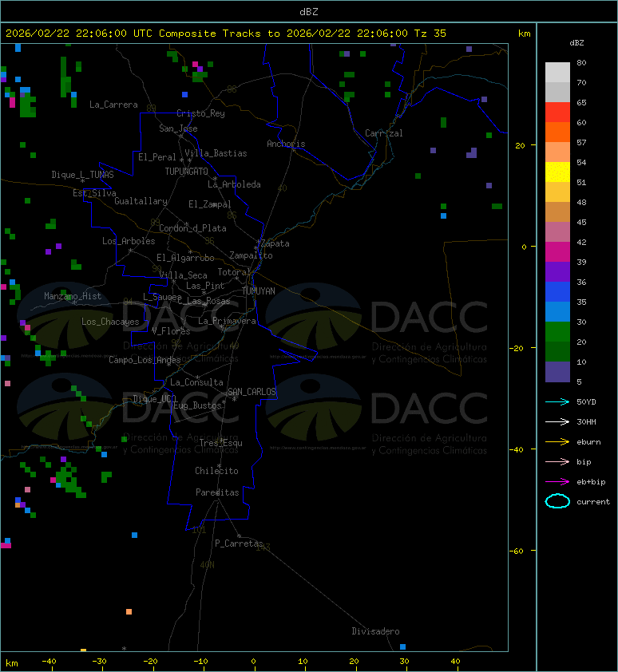
Task: Click the Villa_Seca map label
Action: click(x=183, y=275)
